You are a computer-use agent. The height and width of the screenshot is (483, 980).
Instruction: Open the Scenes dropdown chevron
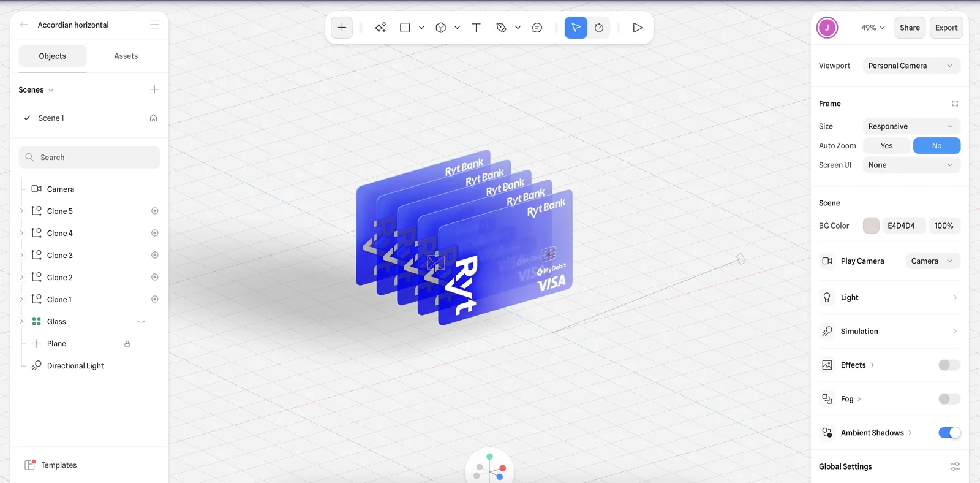pyautogui.click(x=51, y=90)
